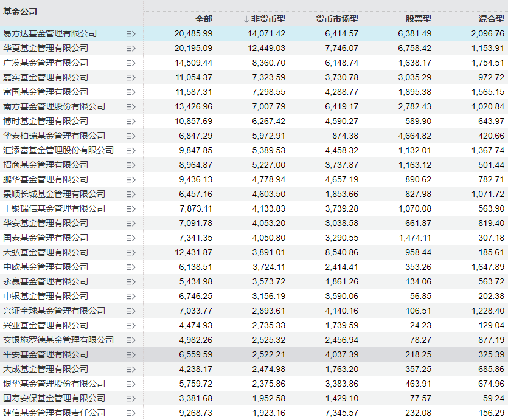The image size is (508, 420).
Task: Select the 天弘基金管理有限公司 name
Action: [x=46, y=253]
